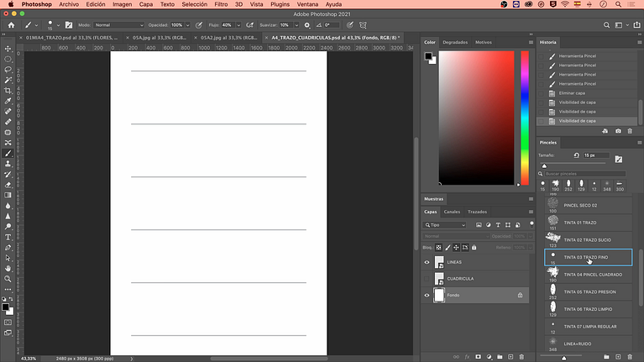Screen dimensions: 644x362
Task: Open the Pinceles panel menu
Action: 640,143
